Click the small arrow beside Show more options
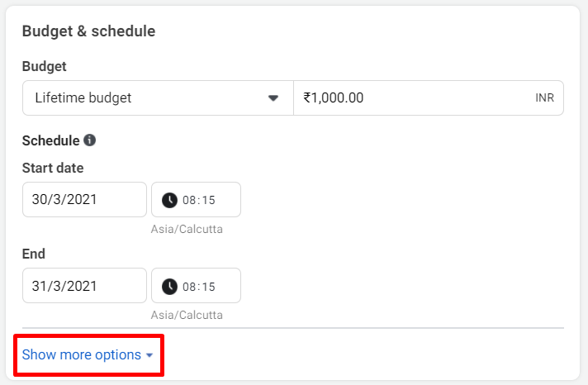 [x=149, y=355]
